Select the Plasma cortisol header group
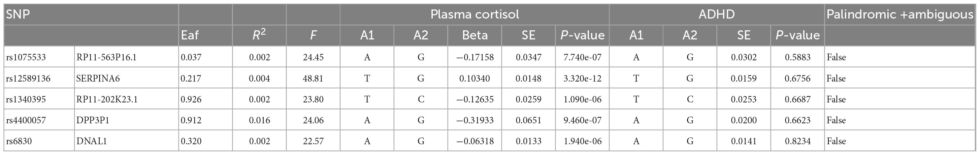 475,14
